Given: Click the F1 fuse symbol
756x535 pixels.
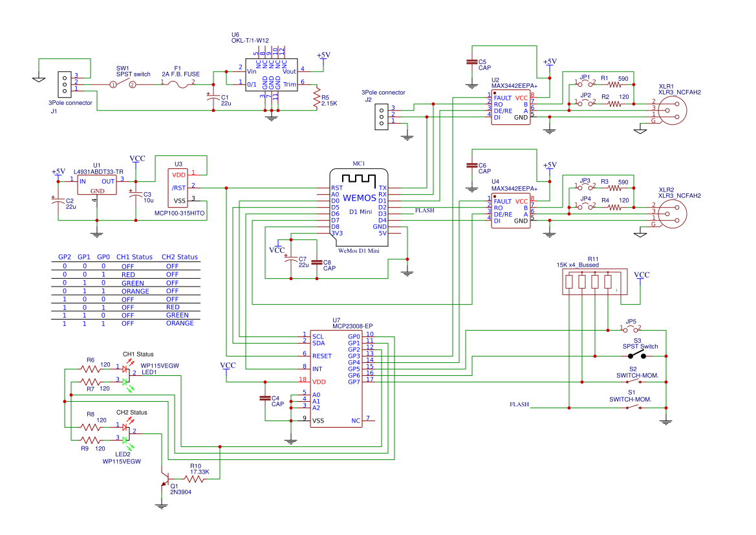Looking at the screenshot, I should (177, 85).
